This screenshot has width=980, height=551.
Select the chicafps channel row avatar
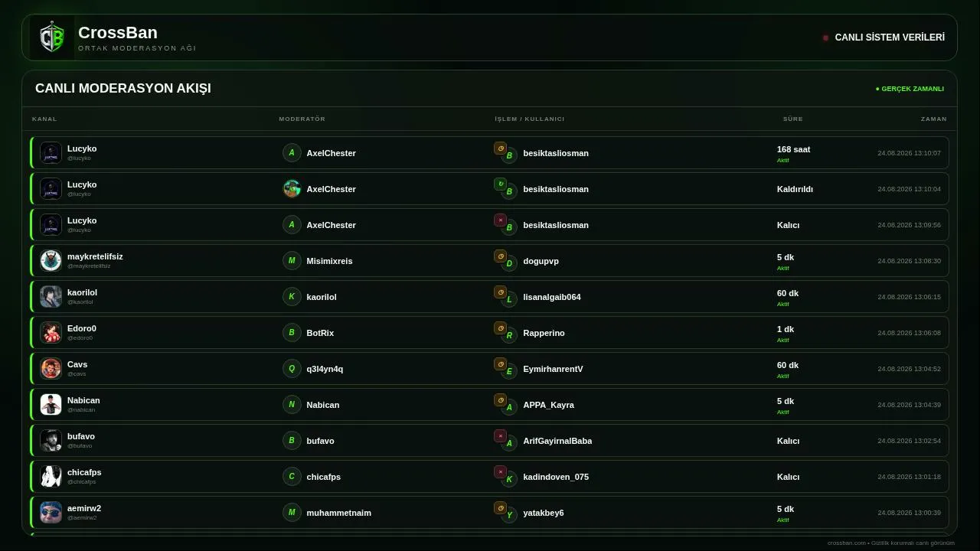(51, 476)
